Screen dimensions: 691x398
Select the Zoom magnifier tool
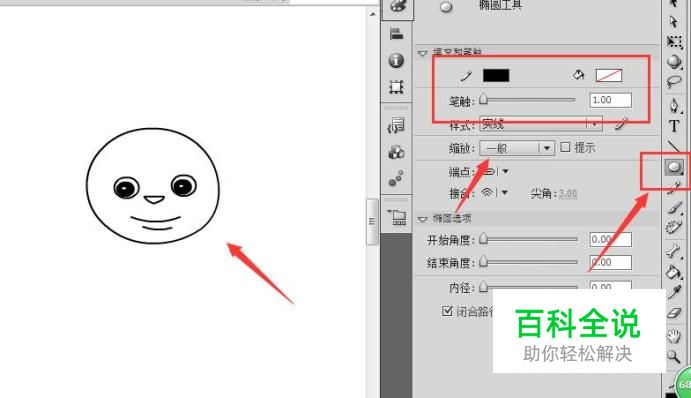(673, 356)
